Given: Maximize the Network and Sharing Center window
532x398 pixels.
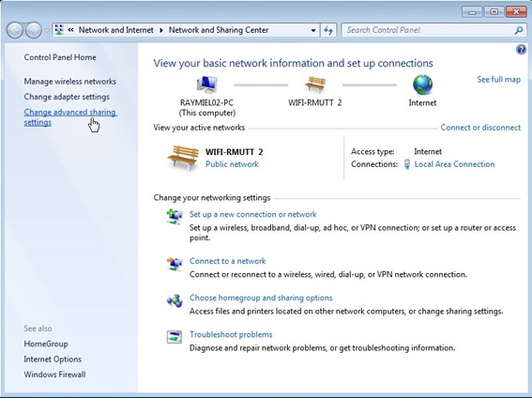Looking at the screenshot, I should click(x=494, y=12).
